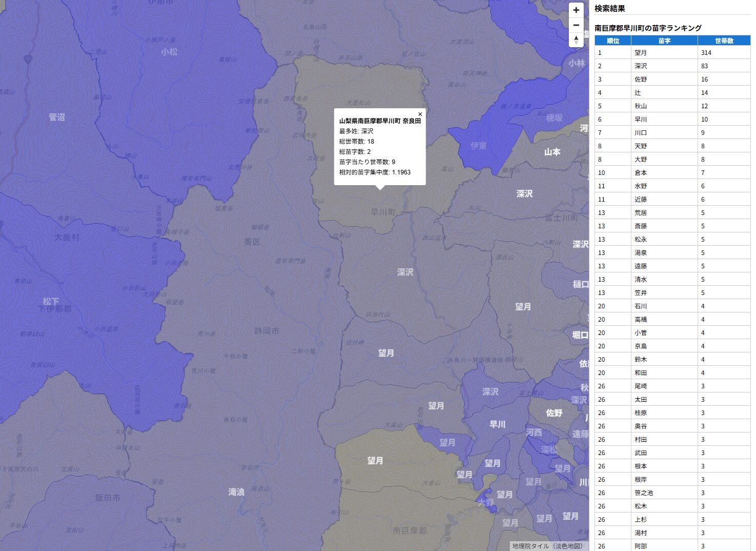Click the 佐野 surname in the table
Image resolution: width=756 pixels, height=551 pixels.
(641, 79)
